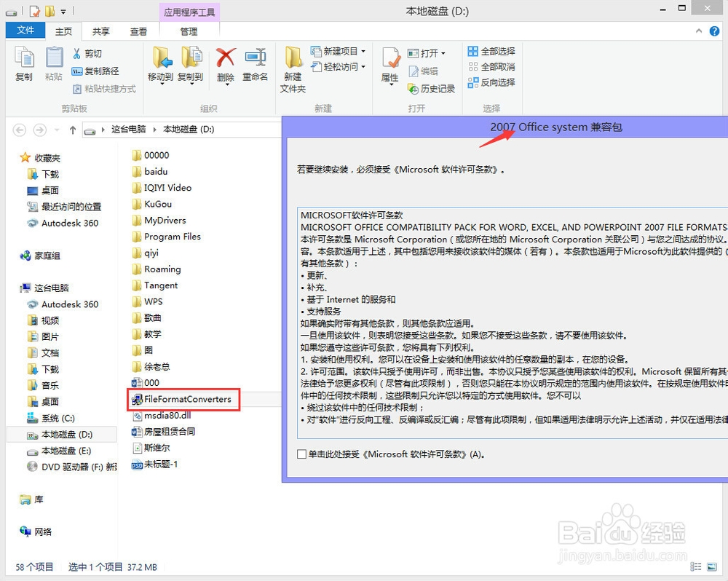
Task: Open the File (文件) ribbon tab
Action: coord(25,31)
